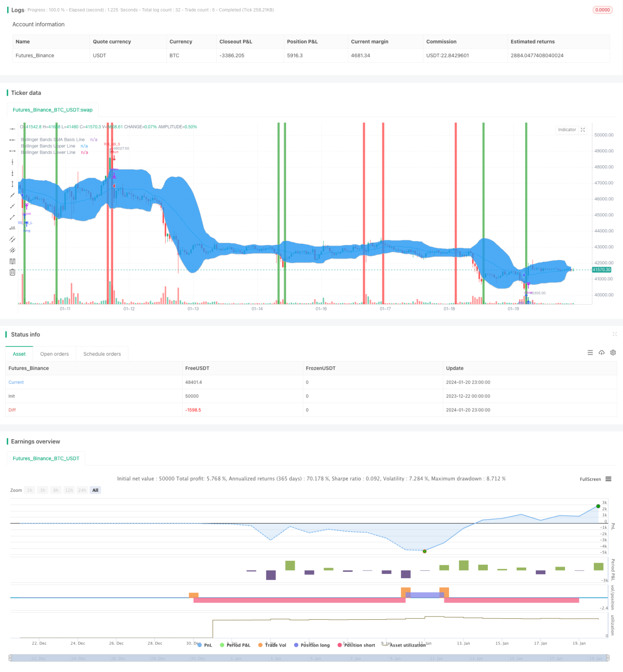This screenshot has height=672, width=623.
Task: Select the horizontal straight line drawing tool
Action: tap(12, 129)
